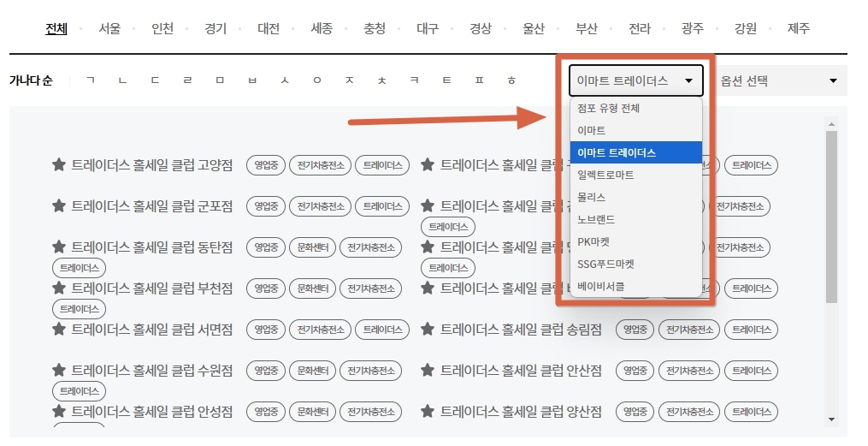Image resolution: width=868 pixels, height=446 pixels.
Task: Select the 부산 region tab
Action: coord(587,27)
